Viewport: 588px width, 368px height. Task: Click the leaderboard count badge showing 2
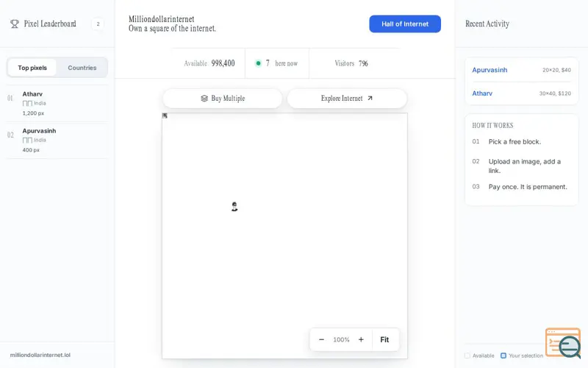98,24
